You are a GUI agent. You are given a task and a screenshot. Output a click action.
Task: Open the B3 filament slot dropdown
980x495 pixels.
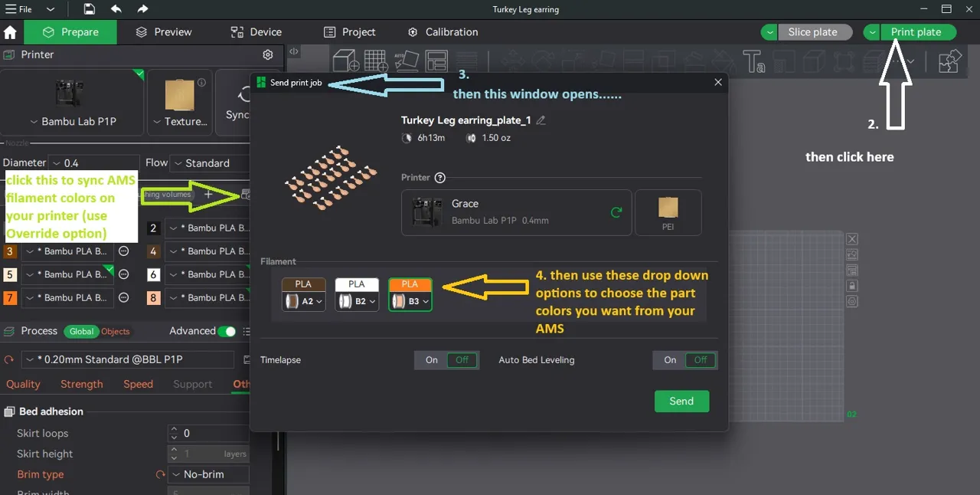[410, 302]
